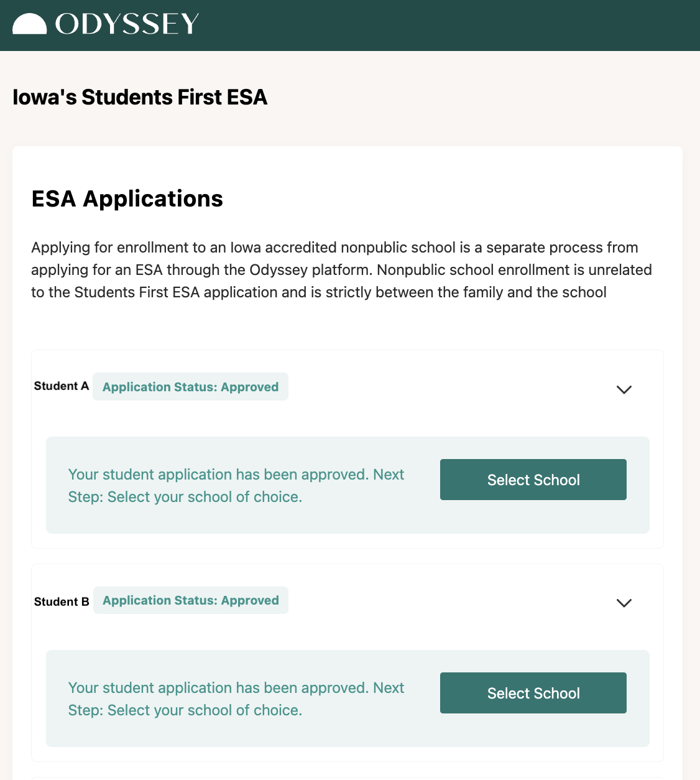Click the Iowa's Students First ESA title
700x780 pixels.
[140, 97]
